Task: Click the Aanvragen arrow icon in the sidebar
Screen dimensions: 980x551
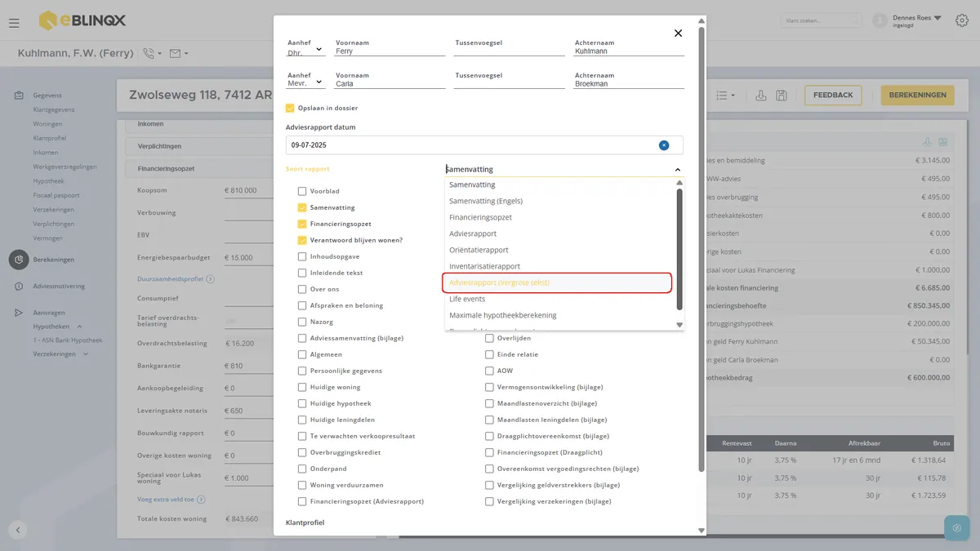Action: coord(18,313)
